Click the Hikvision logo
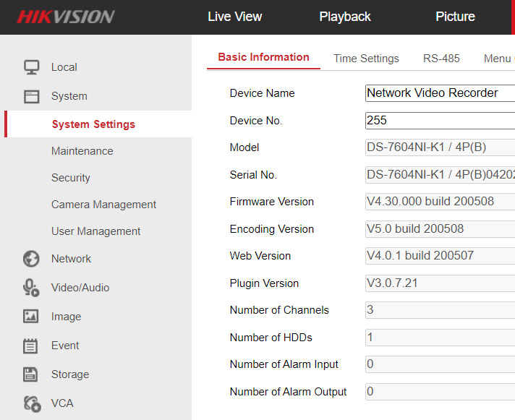The image size is (515, 420). 66,17
